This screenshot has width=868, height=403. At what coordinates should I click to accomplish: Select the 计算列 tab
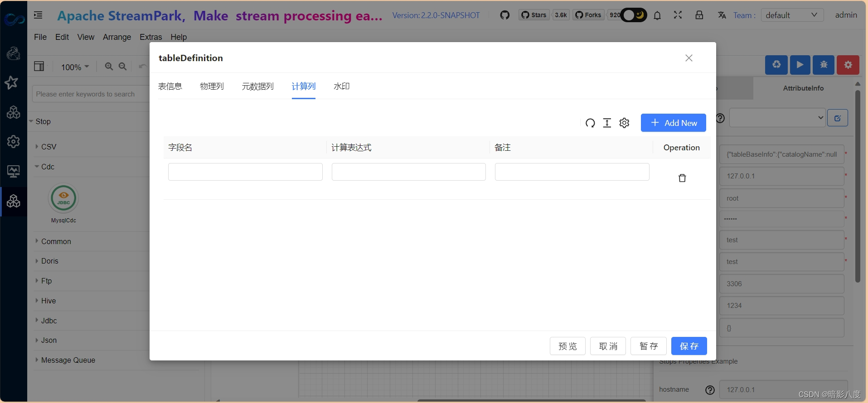coord(304,86)
